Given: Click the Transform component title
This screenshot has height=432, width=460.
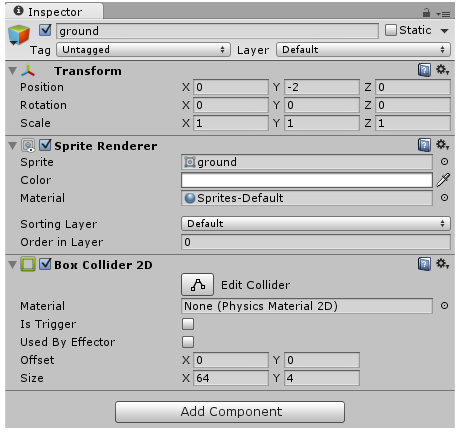Looking at the screenshot, I should coord(88,71).
